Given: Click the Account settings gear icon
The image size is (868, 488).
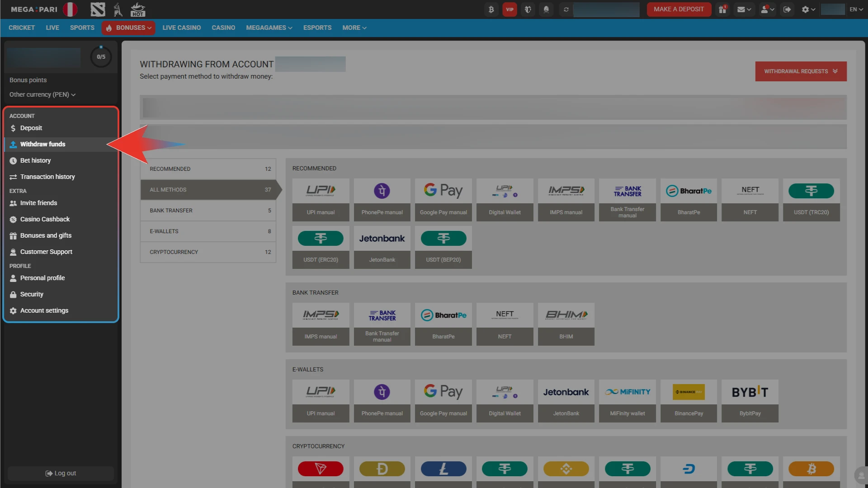Looking at the screenshot, I should tap(13, 311).
